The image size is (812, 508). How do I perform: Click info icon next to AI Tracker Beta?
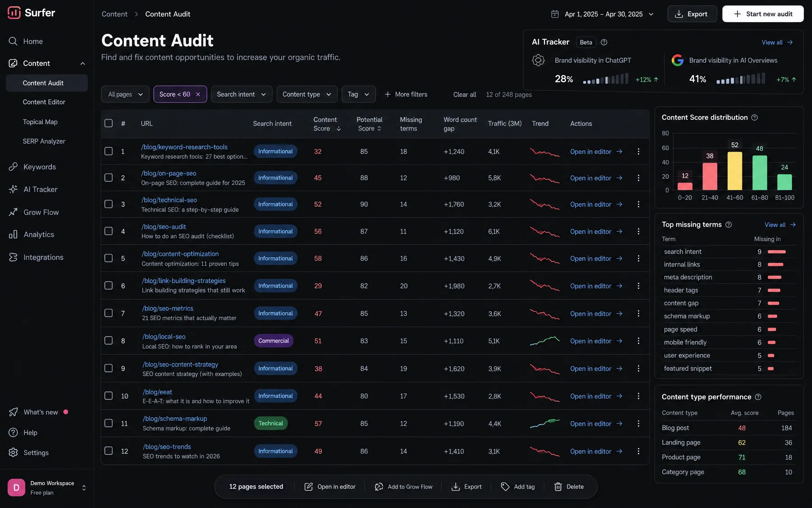(x=604, y=42)
